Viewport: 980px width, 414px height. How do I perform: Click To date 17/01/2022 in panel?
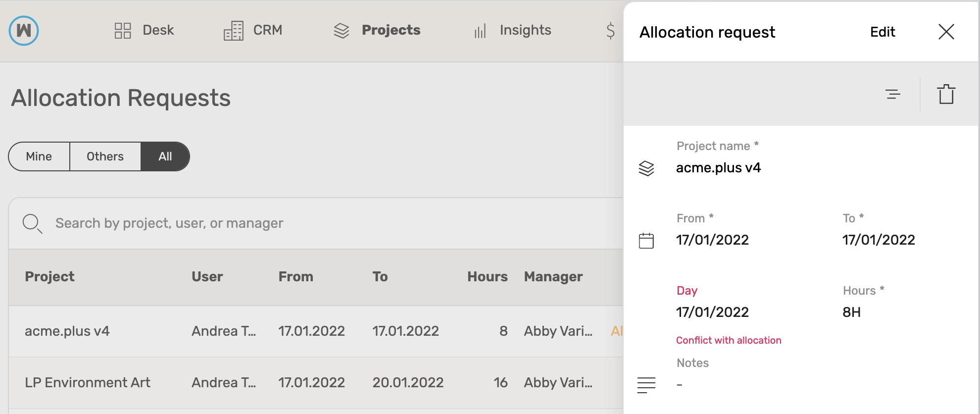(879, 240)
